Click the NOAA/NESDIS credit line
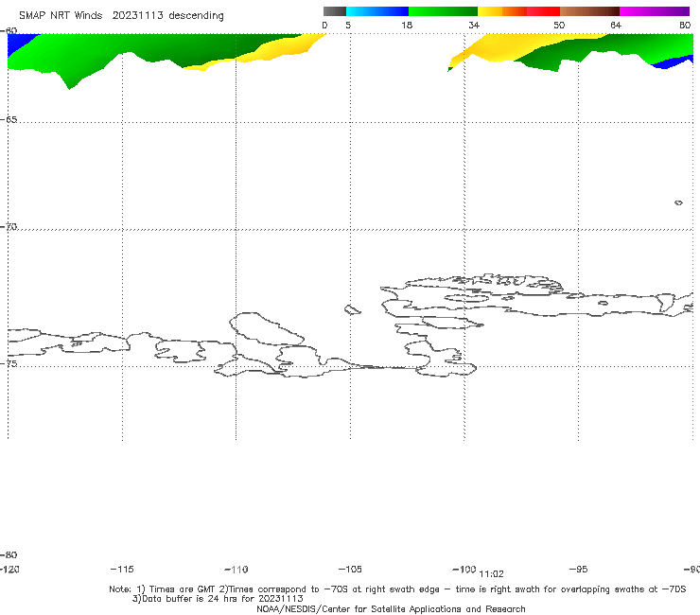 point(391,609)
